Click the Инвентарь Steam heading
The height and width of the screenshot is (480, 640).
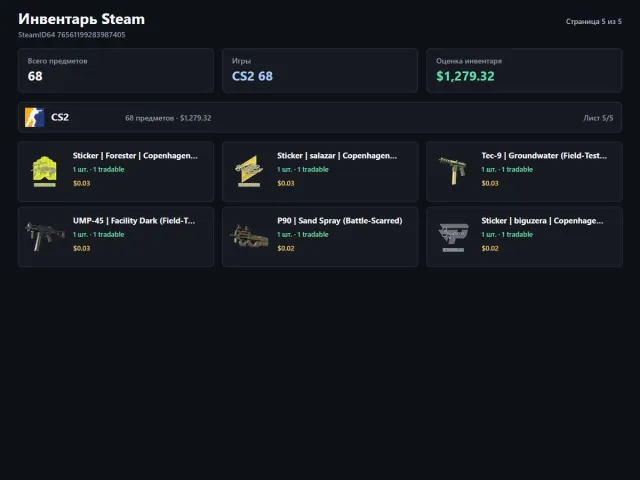[81, 19]
